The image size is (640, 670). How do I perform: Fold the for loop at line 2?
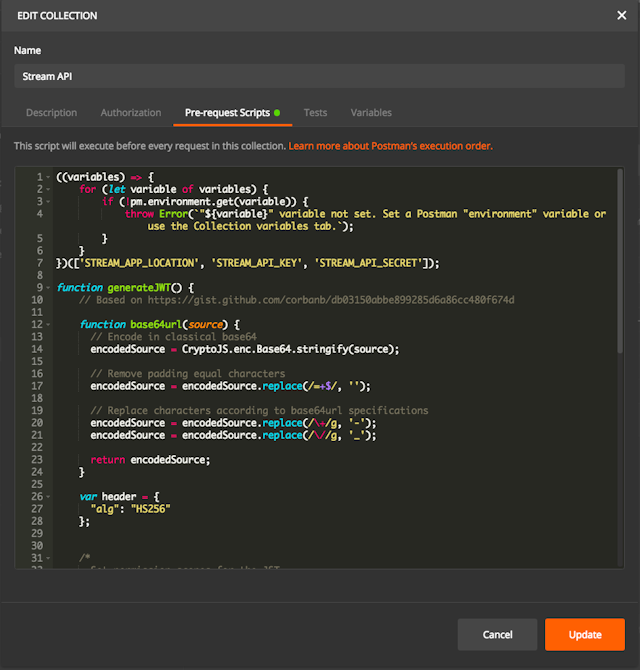[47, 189]
